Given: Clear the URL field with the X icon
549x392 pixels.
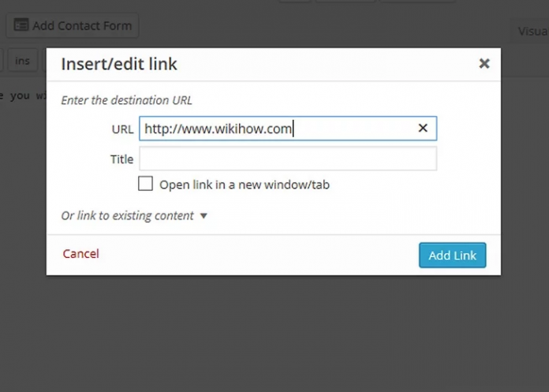Looking at the screenshot, I should click(x=423, y=128).
